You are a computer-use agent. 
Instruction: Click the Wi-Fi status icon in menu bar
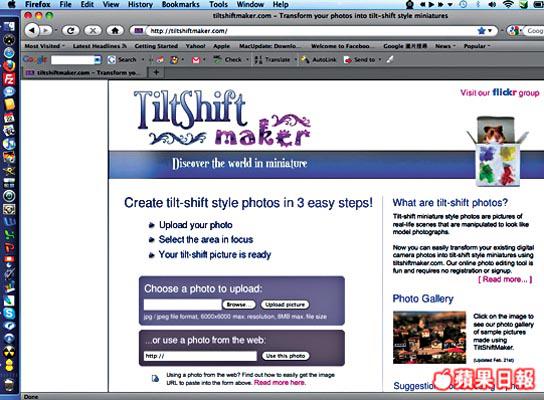coord(508,4)
